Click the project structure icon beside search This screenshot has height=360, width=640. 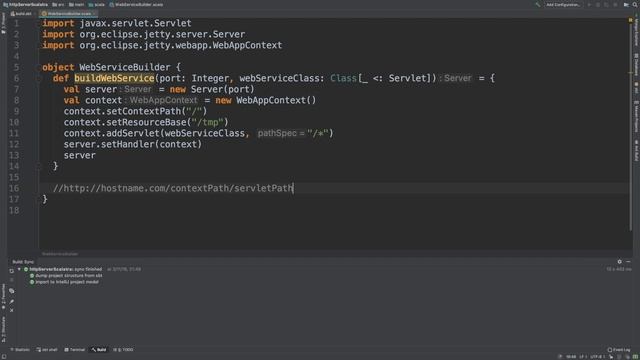point(626,4)
